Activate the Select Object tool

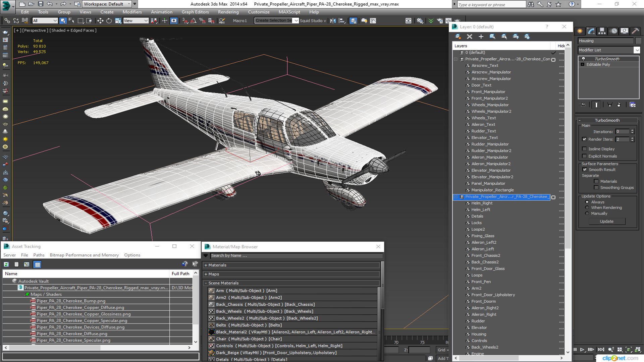63,21
